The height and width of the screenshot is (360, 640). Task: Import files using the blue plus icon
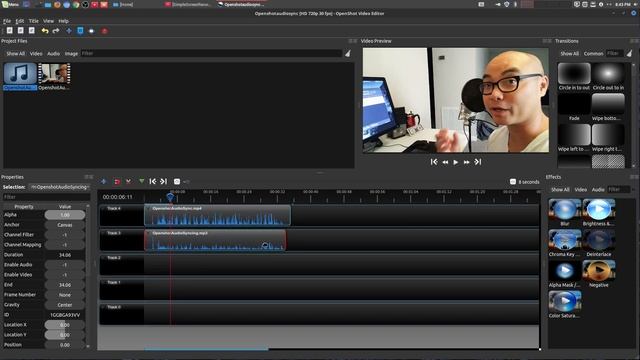(x=69, y=31)
